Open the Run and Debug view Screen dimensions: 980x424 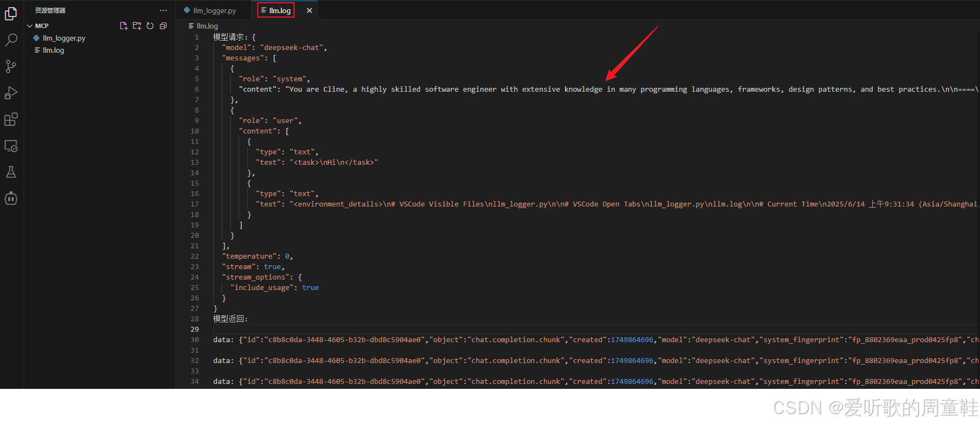click(x=11, y=93)
